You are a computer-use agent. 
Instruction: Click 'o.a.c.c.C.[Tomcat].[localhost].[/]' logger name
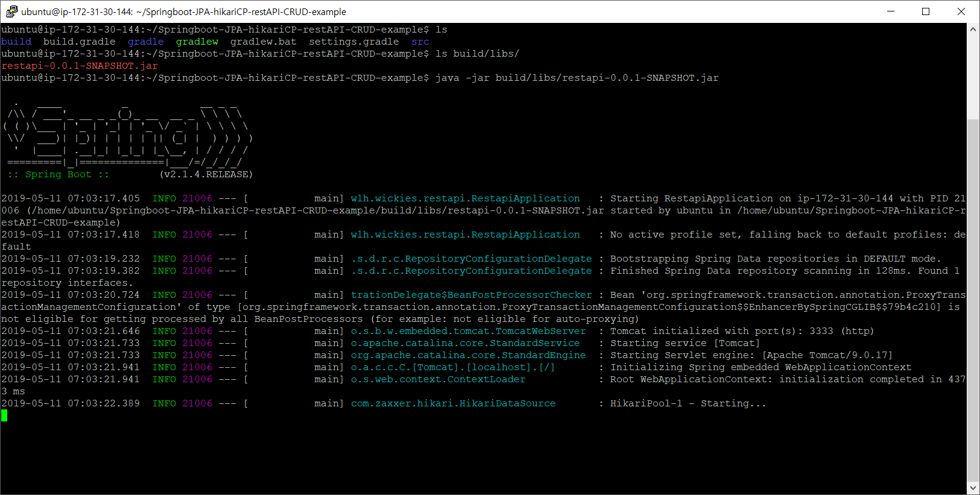pos(454,367)
